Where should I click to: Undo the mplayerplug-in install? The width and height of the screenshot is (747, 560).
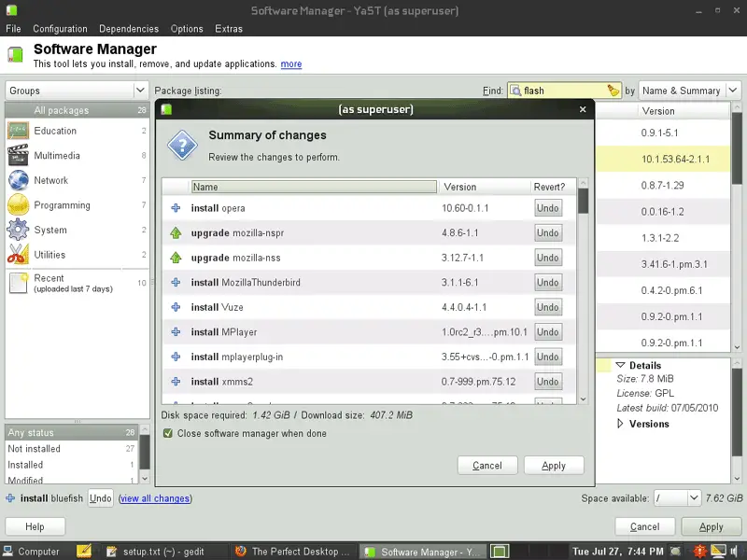[548, 357]
